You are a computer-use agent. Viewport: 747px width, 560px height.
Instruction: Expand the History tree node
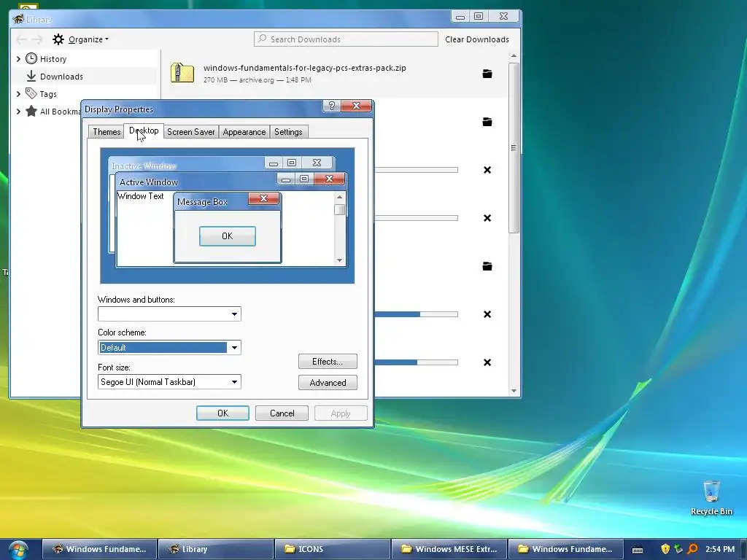(18, 58)
